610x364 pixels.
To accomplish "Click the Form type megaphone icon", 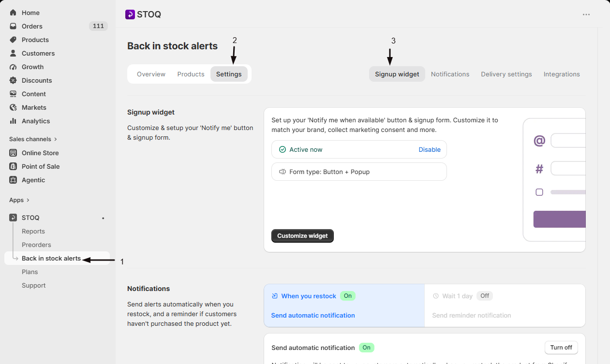I will (283, 172).
